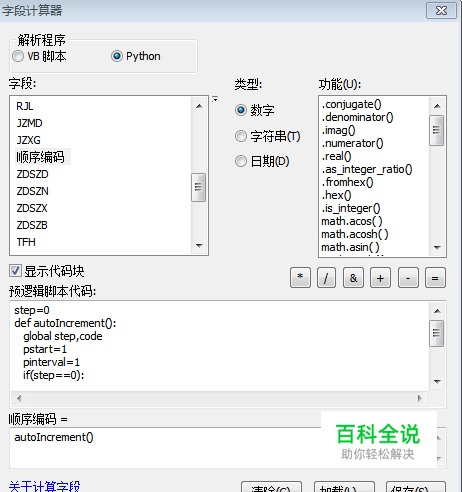Pick the .imag() function

point(339,130)
